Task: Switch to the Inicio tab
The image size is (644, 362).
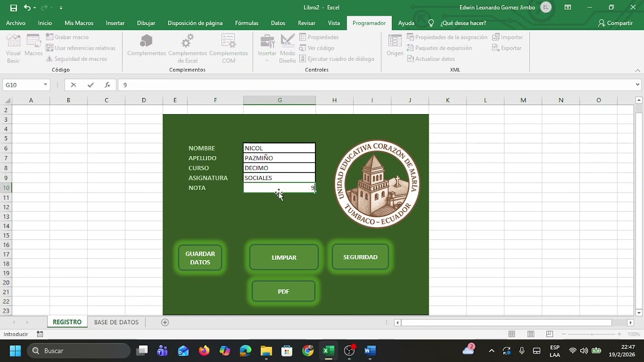Action: point(45,23)
